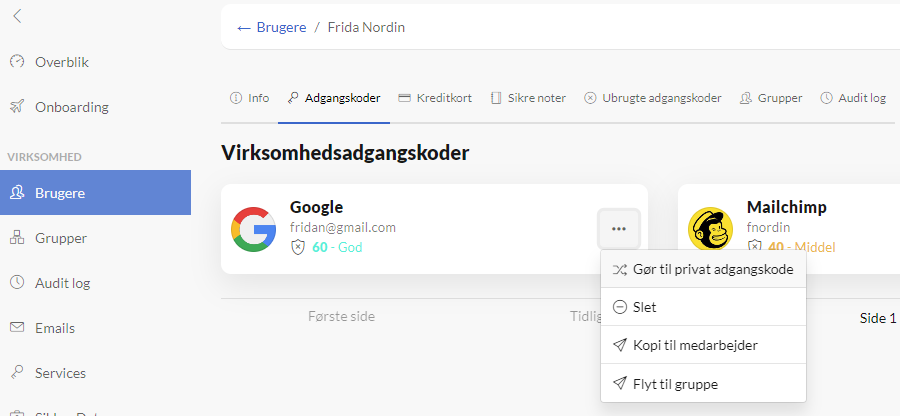900x416 pixels.
Task: Open the Info tab
Action: coord(249,98)
